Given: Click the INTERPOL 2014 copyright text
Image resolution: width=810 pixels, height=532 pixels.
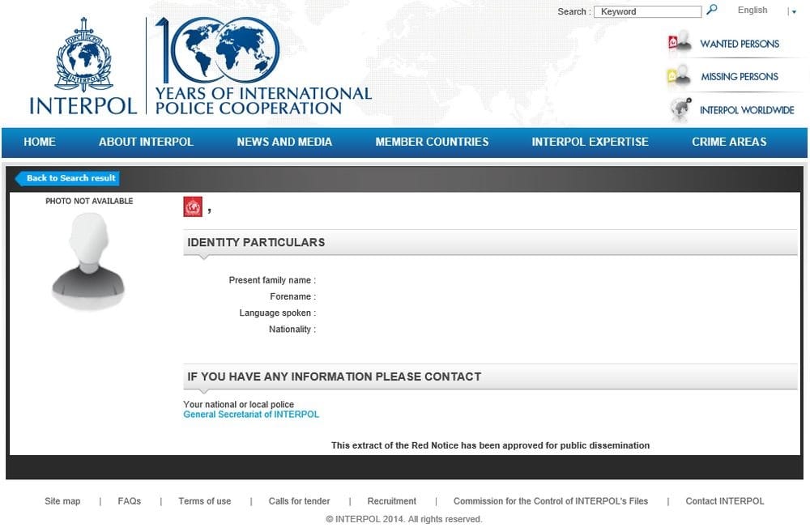Looking at the screenshot, I should [x=404, y=519].
